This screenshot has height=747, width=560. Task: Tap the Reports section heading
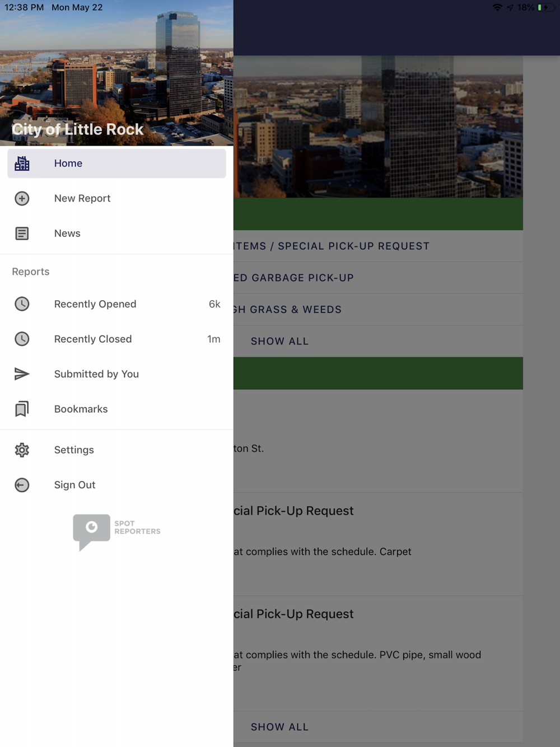click(x=31, y=272)
